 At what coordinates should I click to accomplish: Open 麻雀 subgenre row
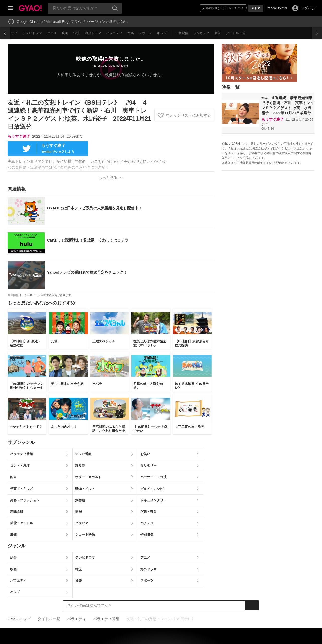[40, 535]
